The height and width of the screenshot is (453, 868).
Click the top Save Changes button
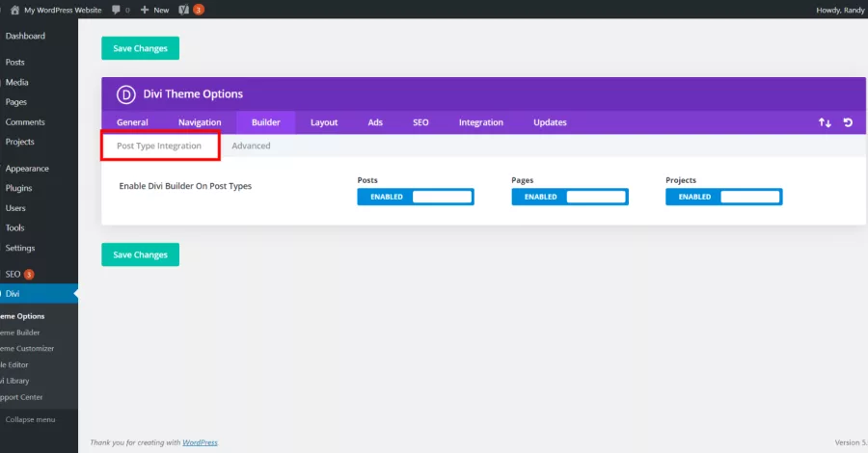tap(140, 48)
